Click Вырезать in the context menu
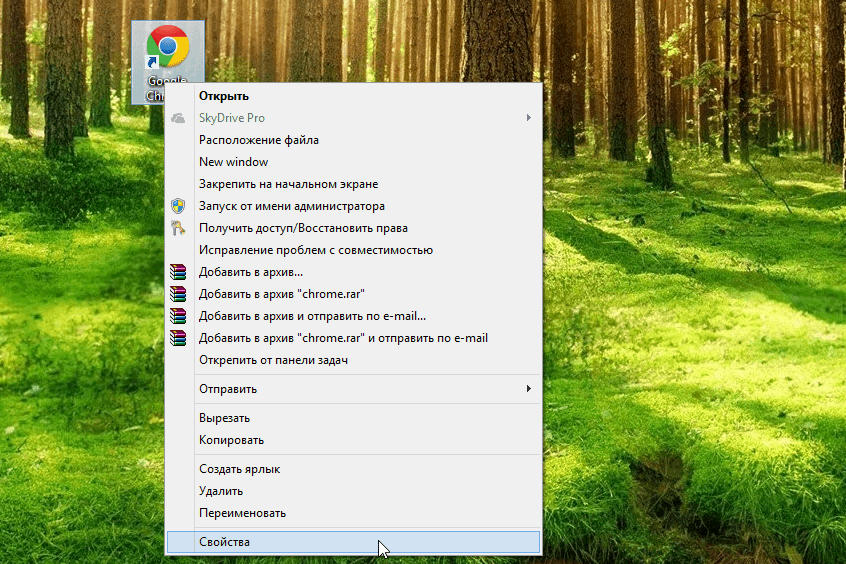The image size is (846, 564). pos(224,418)
